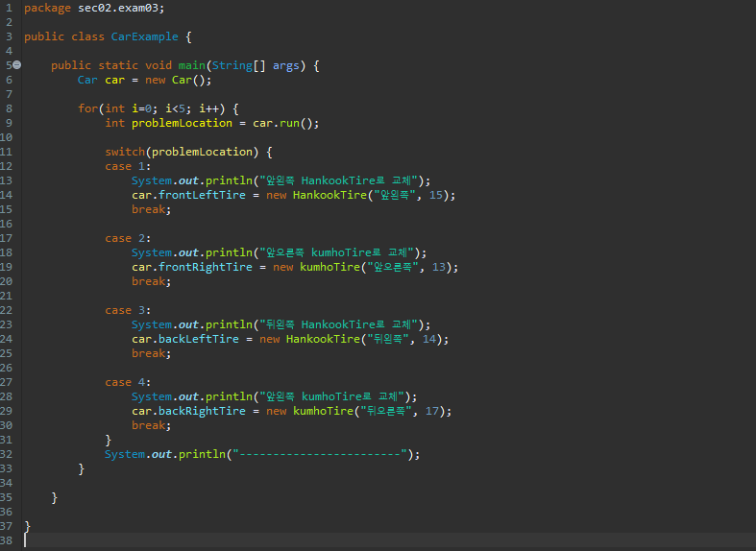Click the 'case 3:' label
This screenshot has height=551, width=756.
tap(128, 310)
